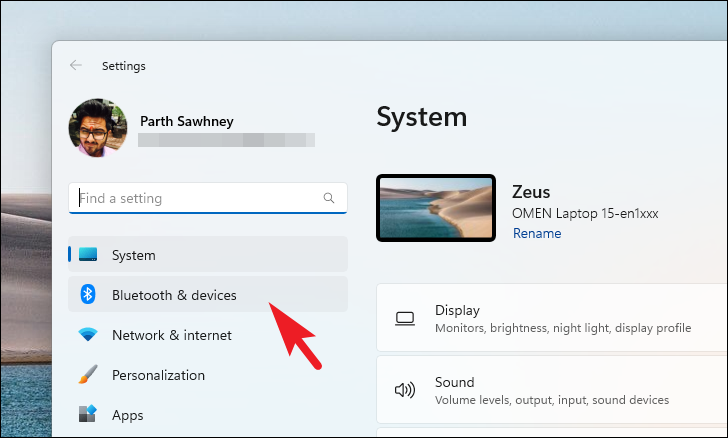The image size is (728, 438).
Task: Click the Bluetooth icon in sidebar
Action: (88, 294)
